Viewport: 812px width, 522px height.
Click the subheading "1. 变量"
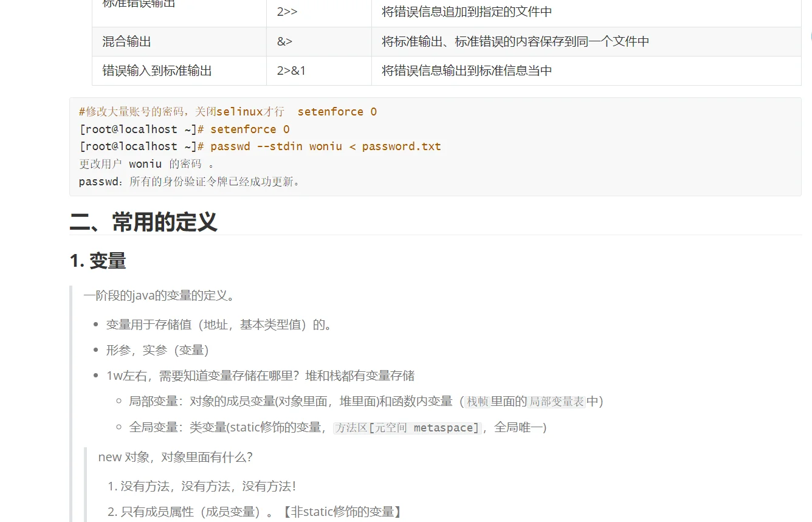(x=98, y=261)
